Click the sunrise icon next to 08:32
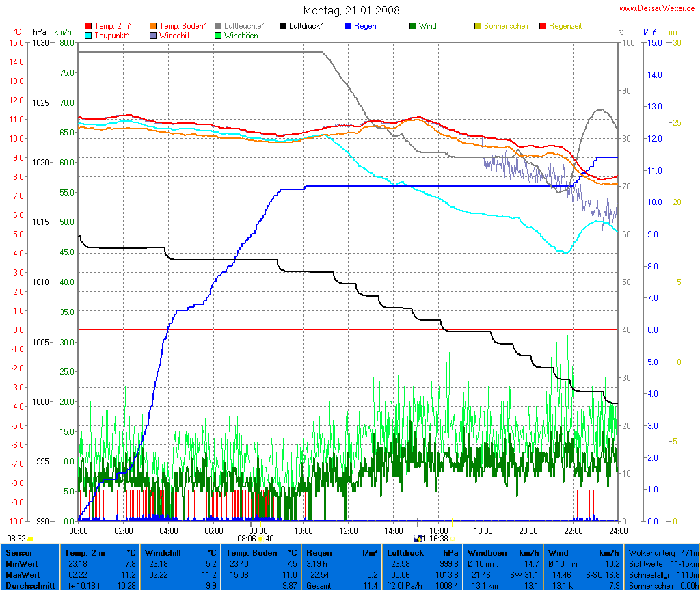Screen dimensions: 700x590 pos(31,539)
